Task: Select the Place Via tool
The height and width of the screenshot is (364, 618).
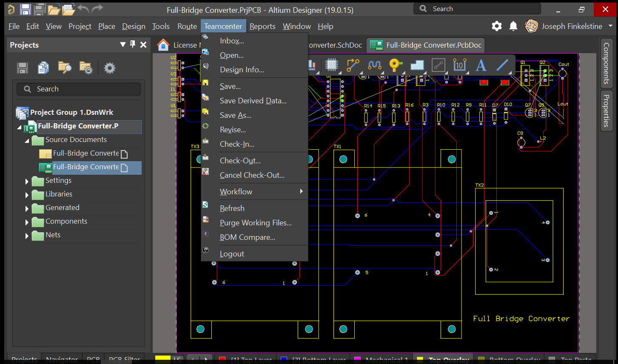Action: (396, 65)
